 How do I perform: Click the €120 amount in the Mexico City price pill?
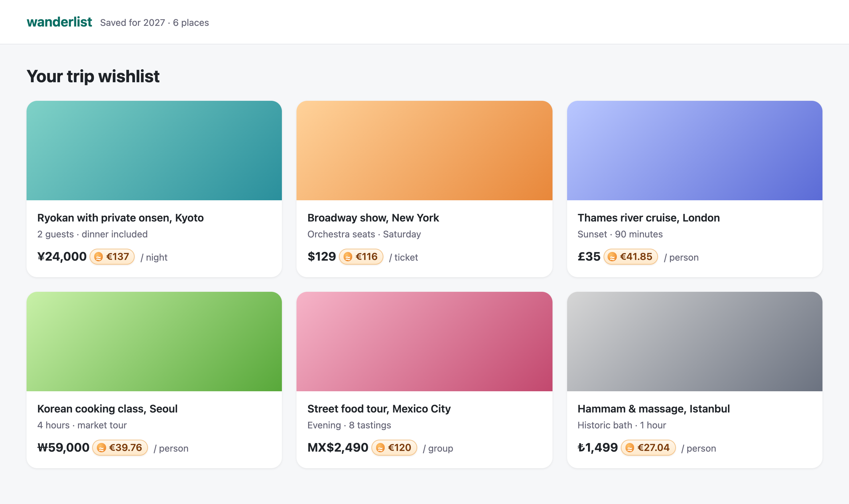click(399, 447)
